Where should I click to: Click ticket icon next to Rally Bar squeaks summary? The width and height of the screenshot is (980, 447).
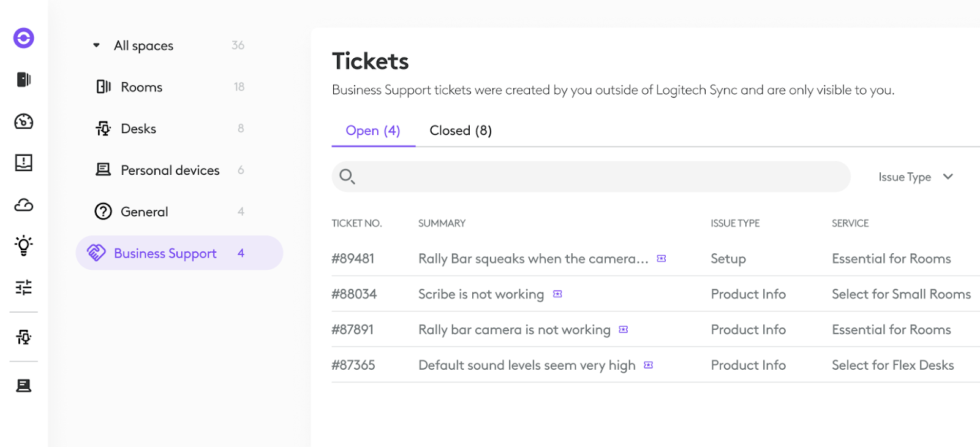[x=661, y=259]
